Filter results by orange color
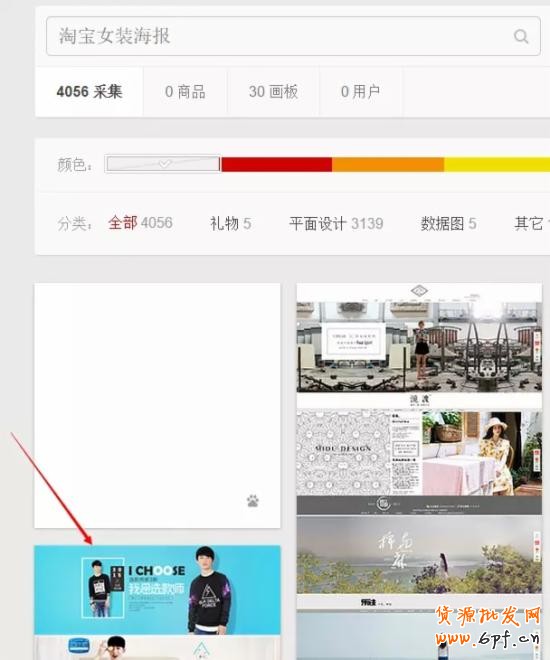 point(388,164)
